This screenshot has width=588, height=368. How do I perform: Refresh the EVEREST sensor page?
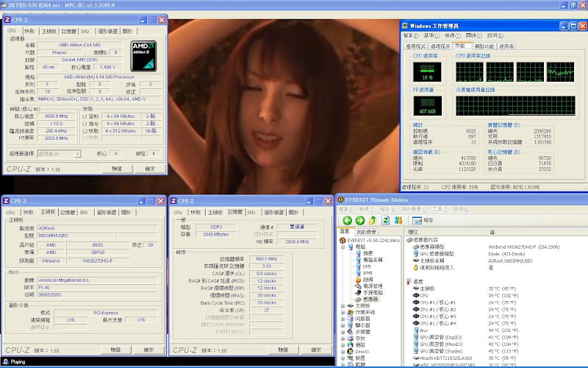click(385, 220)
